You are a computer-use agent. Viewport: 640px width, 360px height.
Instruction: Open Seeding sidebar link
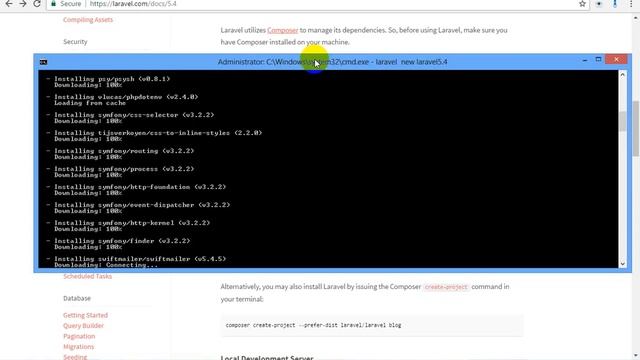pyautogui.click(x=75, y=357)
